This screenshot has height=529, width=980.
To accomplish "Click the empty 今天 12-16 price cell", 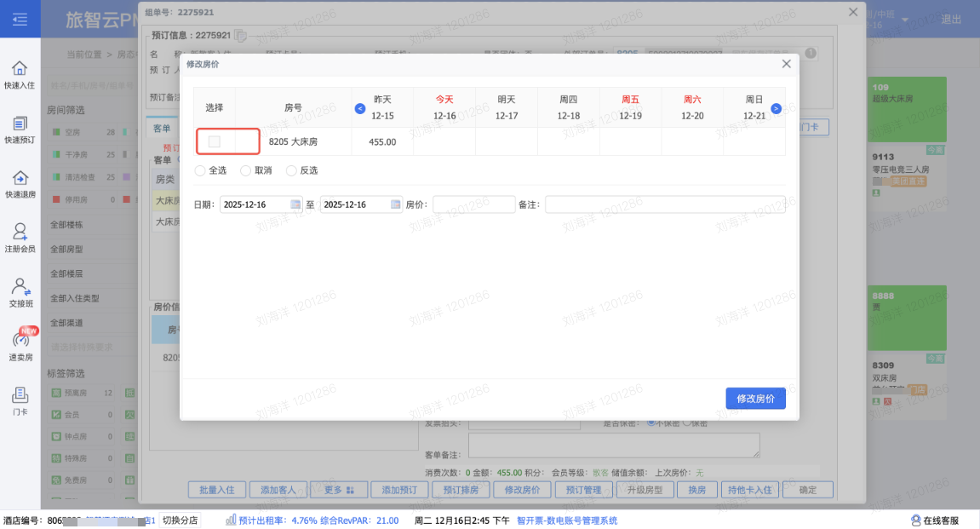I will point(444,142).
